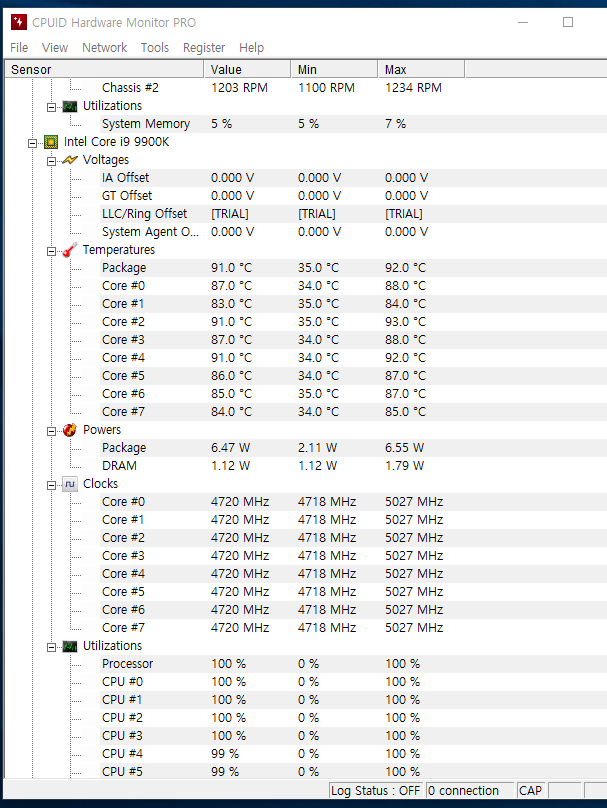Collapse the Temperatures tree node
Image resolution: width=607 pixels, height=808 pixels.
[51, 250]
